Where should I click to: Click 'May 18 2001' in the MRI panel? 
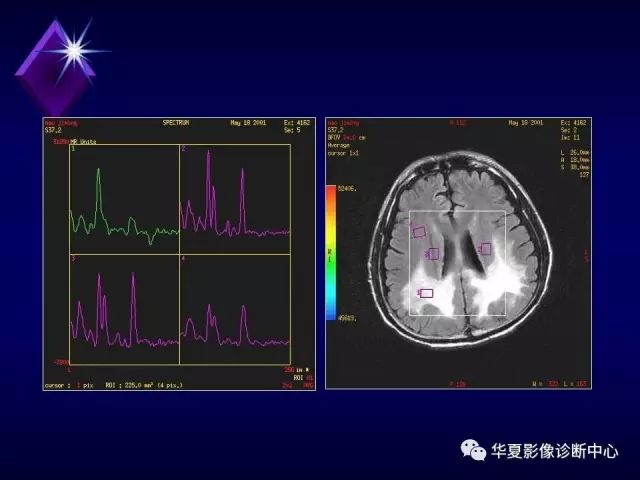[526, 122]
